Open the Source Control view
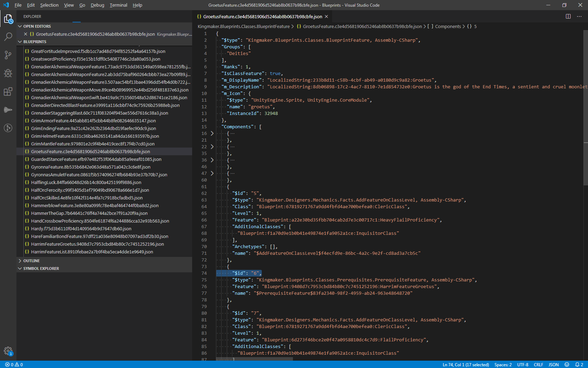 [x=8, y=55]
